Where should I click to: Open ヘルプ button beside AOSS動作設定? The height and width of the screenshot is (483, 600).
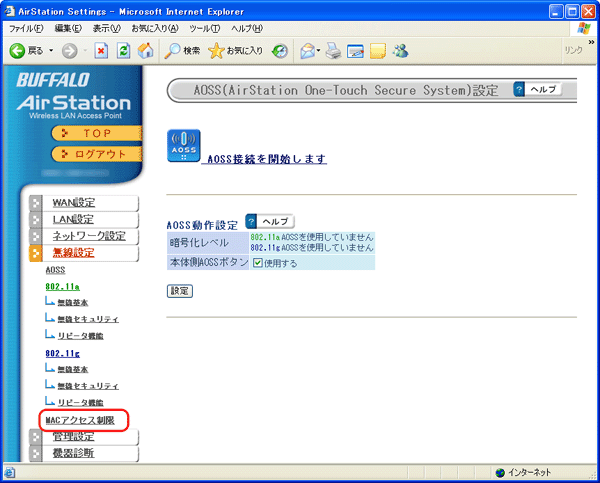point(268,221)
